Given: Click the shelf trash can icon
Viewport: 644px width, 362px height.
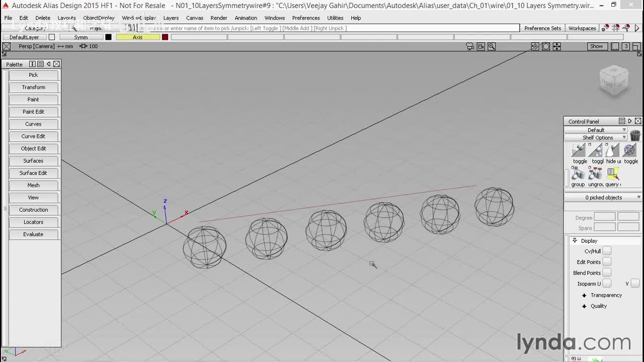Looking at the screenshot, I should coord(635,135).
